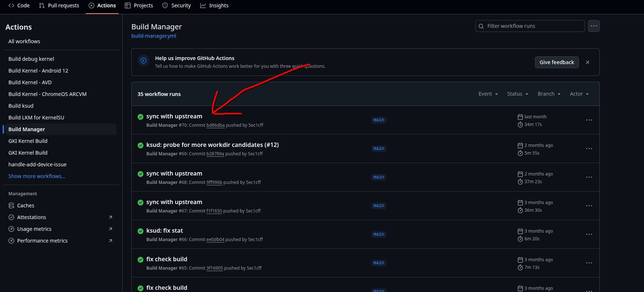
Task: Click the Caches database icon
Action: (x=11, y=206)
